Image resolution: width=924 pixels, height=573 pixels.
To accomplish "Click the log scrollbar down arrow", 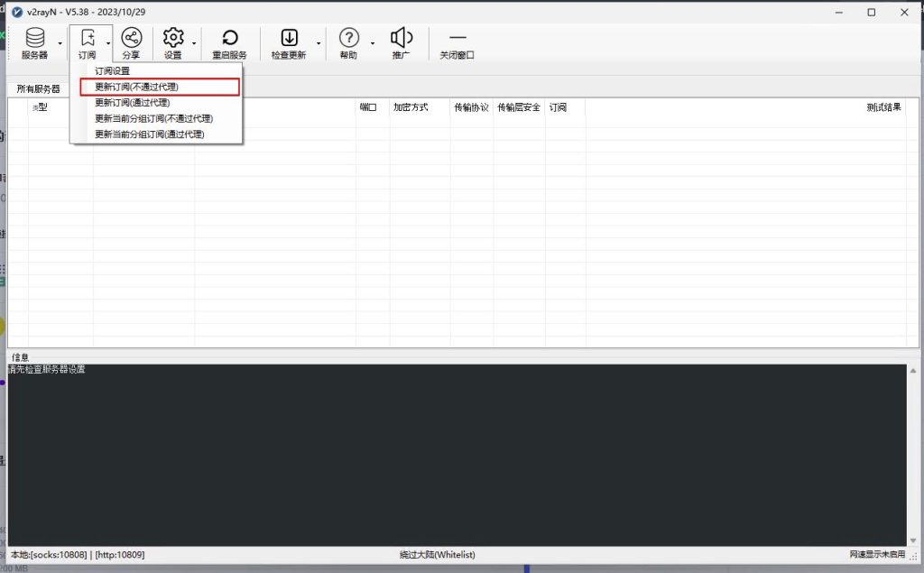I will point(913,541).
